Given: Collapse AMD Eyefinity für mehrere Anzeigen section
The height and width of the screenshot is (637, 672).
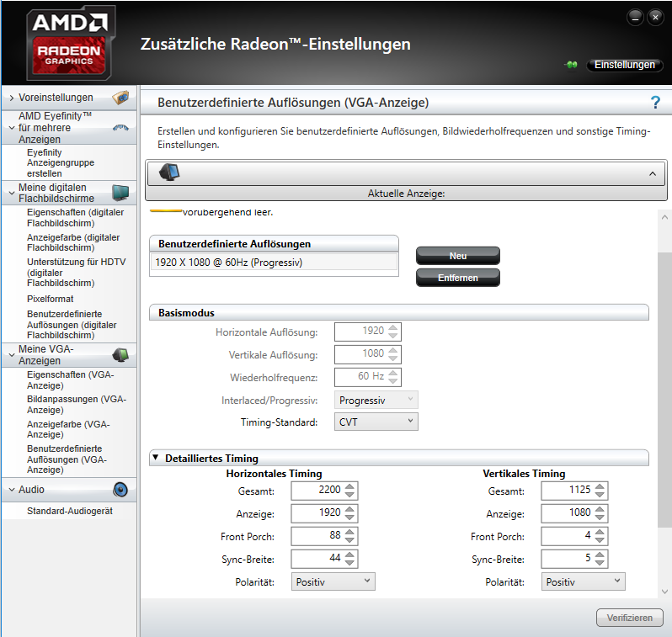Looking at the screenshot, I should point(12,128).
